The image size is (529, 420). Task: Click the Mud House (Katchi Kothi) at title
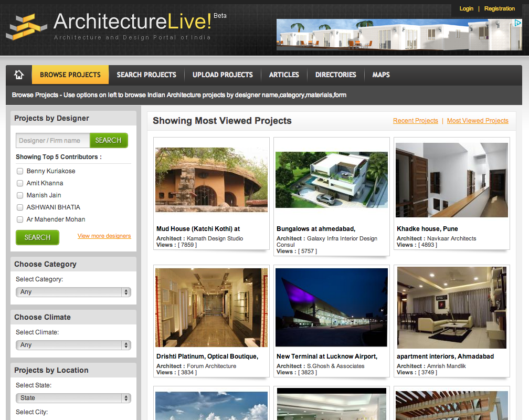coord(198,229)
